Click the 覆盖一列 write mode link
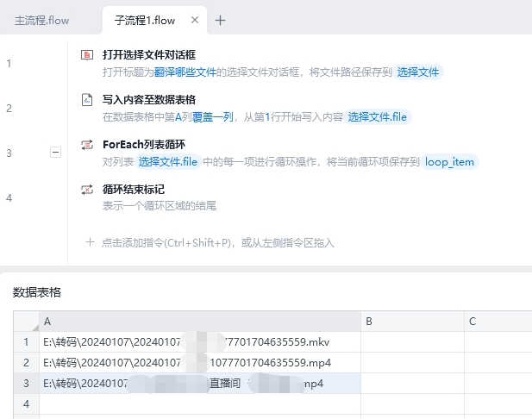The image size is (532, 419). click(212, 117)
